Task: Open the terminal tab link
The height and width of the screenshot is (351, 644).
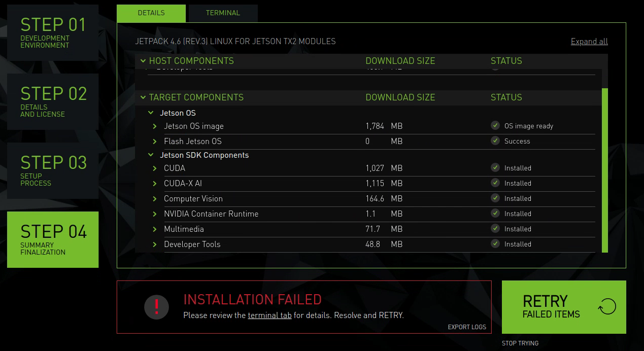Action: (x=269, y=315)
